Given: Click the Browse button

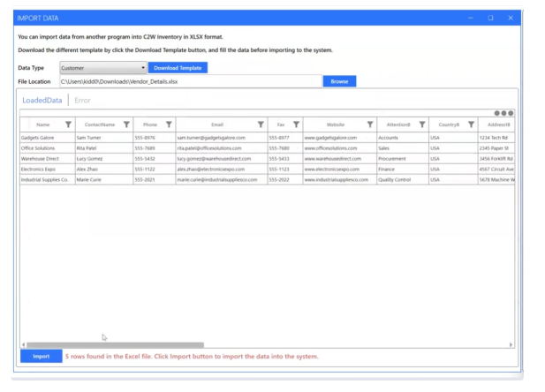Looking at the screenshot, I should (339, 81).
